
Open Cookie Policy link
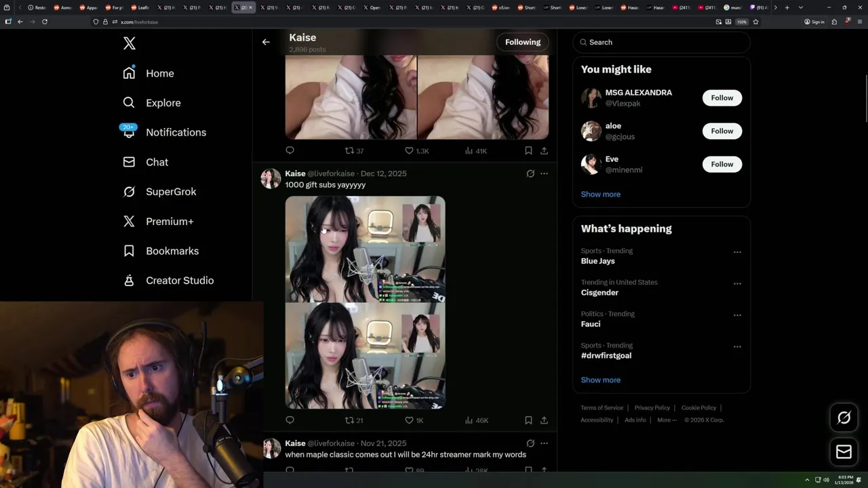(x=698, y=408)
